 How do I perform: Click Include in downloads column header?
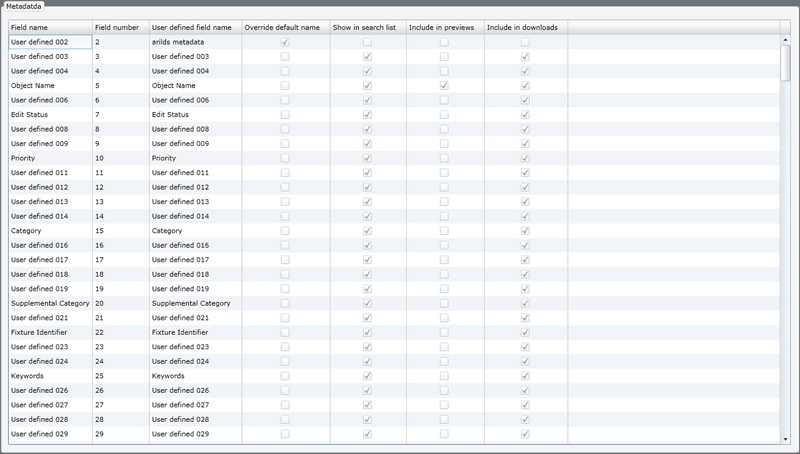pos(523,27)
